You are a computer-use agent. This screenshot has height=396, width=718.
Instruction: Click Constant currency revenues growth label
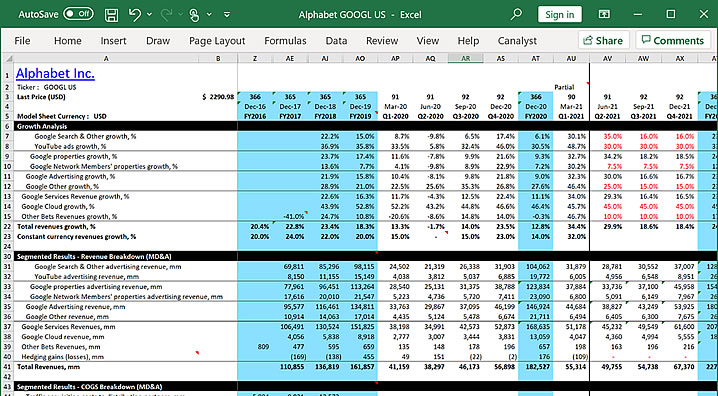(x=76, y=237)
